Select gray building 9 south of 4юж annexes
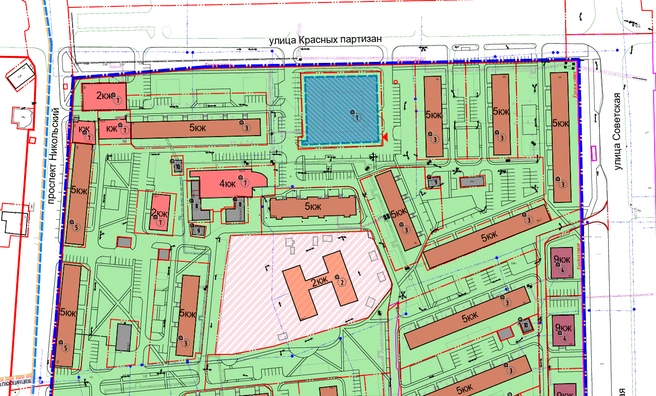Viewport: 656px width, 396px height. point(198,230)
